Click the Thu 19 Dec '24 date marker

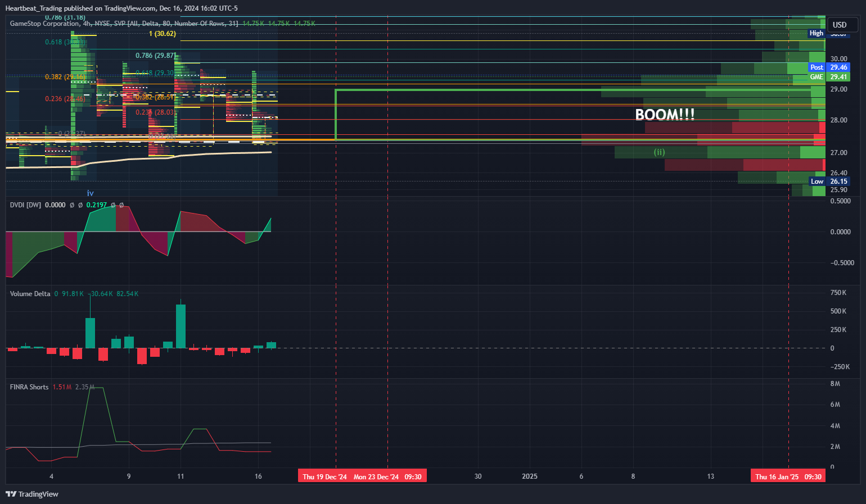(x=324, y=476)
